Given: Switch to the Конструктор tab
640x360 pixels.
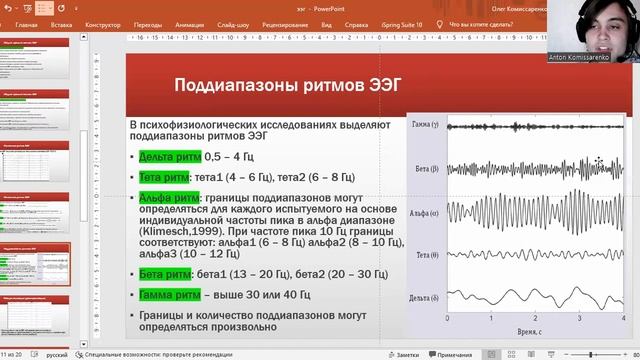Looking at the screenshot, I should [x=103, y=25].
